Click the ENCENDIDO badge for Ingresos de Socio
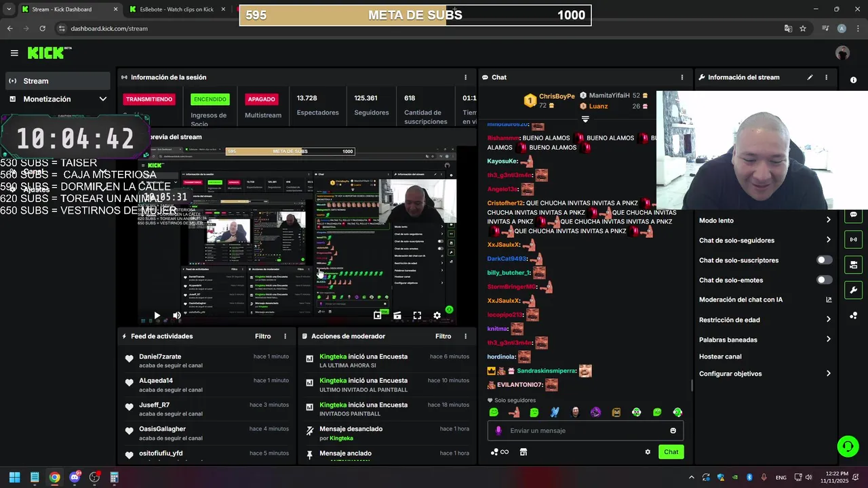Viewport: 868px width, 488px height. tap(210, 99)
